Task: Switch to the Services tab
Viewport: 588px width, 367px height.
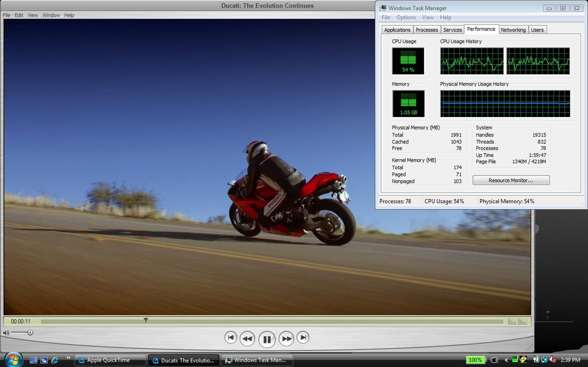Action: pyautogui.click(x=453, y=30)
